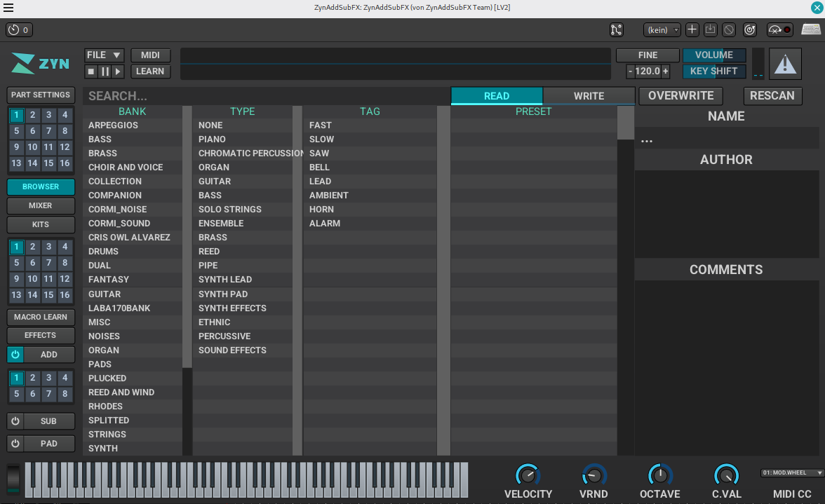Click the routing connections icon in toolbar

(616, 29)
